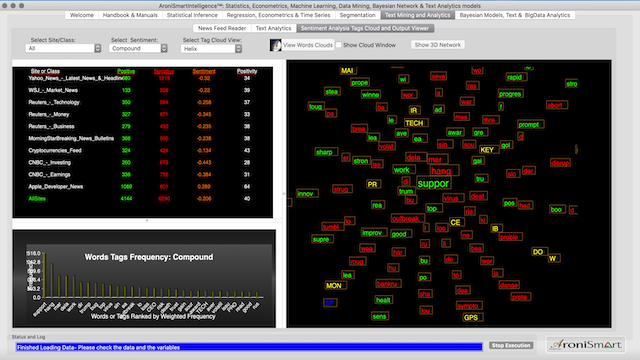Select the Reuters_-_Technology row

point(143,102)
